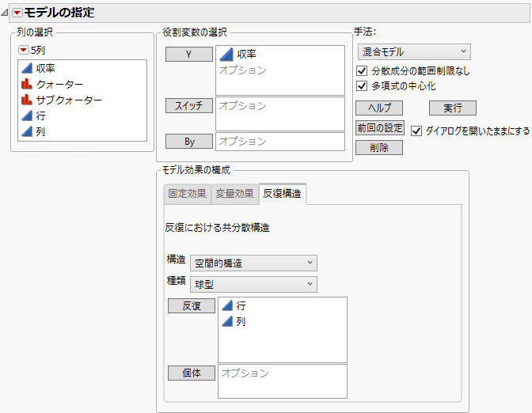This screenshot has width=532, height=413.
Task: Click the 行 icon in the 反復 box
Action: pyautogui.click(x=227, y=306)
